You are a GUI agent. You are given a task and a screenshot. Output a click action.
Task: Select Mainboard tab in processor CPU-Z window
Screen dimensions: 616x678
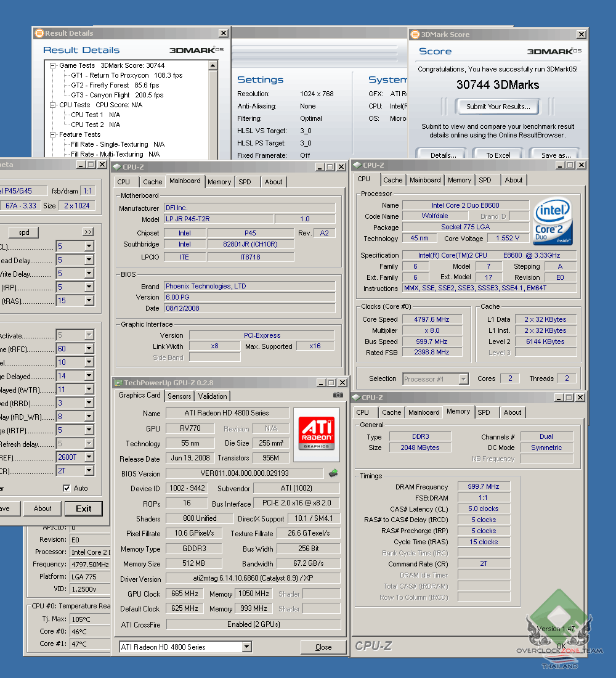point(425,180)
